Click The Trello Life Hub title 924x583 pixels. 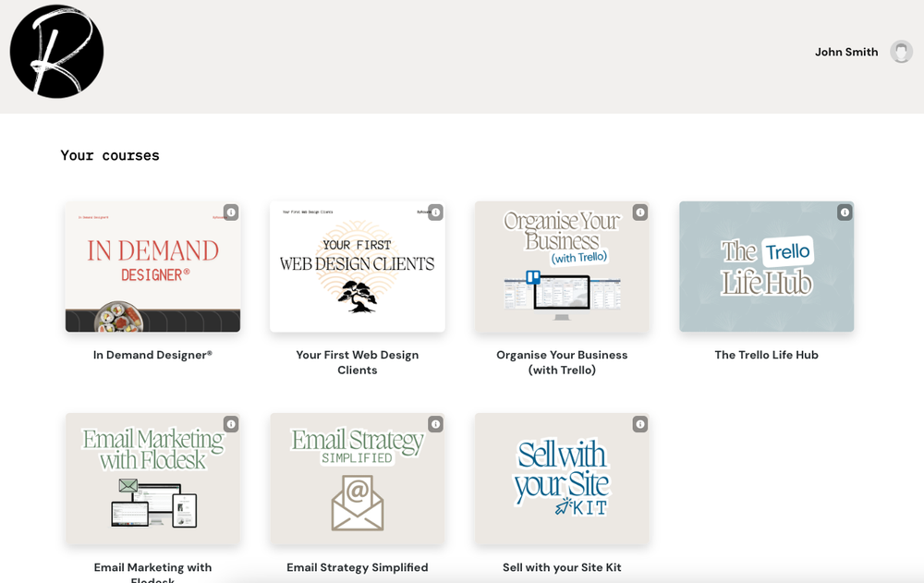766,355
